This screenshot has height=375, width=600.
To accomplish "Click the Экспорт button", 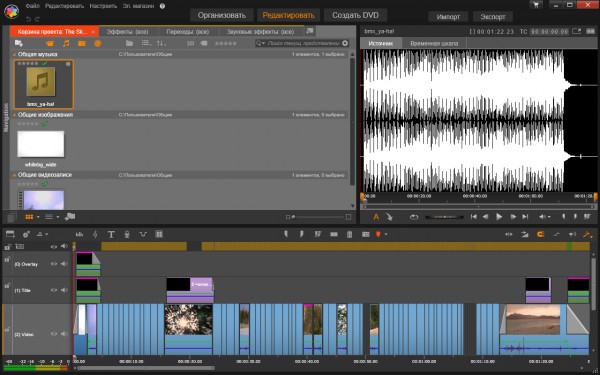I will pyautogui.click(x=493, y=17).
